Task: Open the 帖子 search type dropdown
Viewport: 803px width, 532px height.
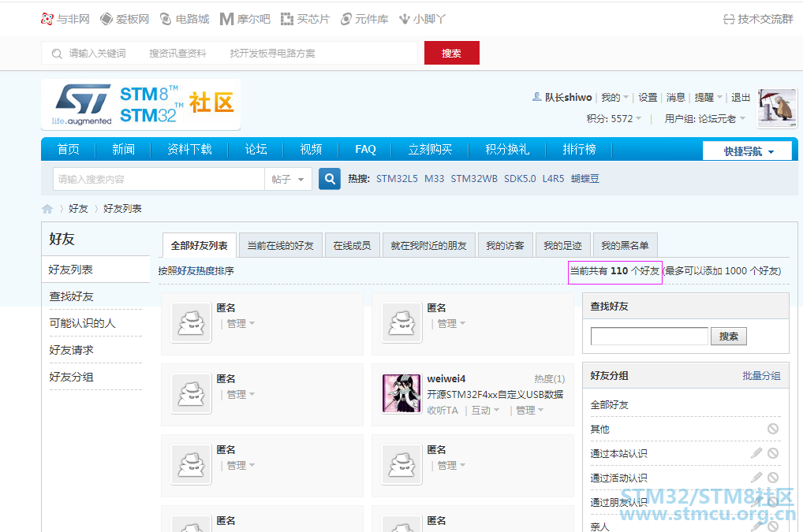Action: [288, 179]
